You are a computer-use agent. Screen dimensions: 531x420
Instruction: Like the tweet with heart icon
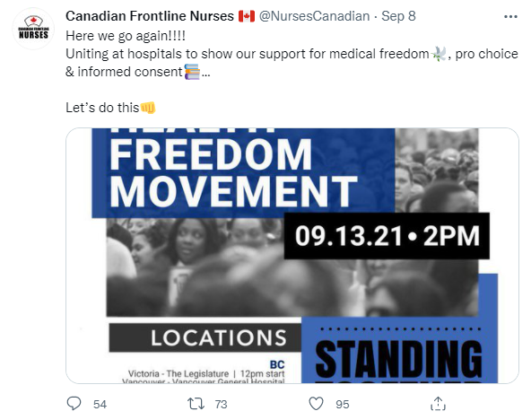316,404
